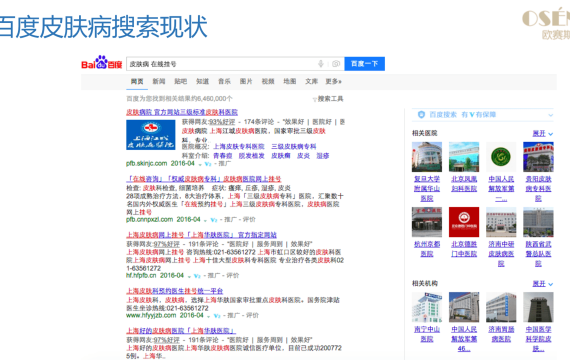This screenshot has width=570, height=360.
Task: Open 南宁中山医院 thumbnail
Action: coord(427,307)
